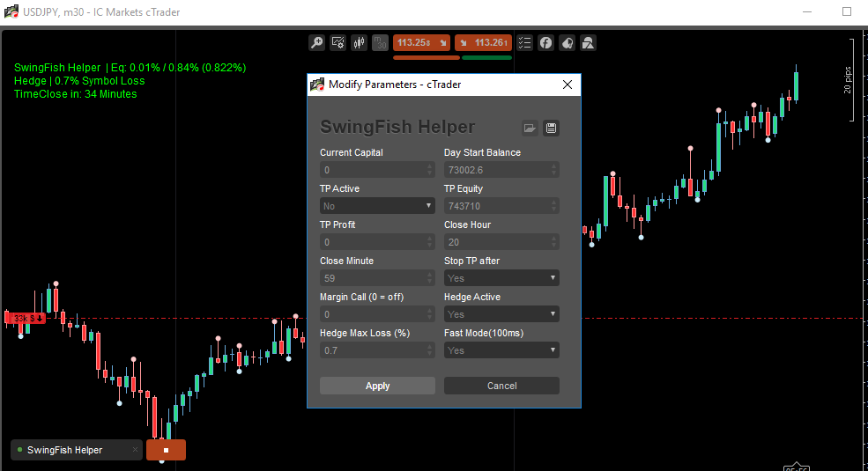Open the chart viewing options gear icon
868x471 pixels.
tap(338, 42)
